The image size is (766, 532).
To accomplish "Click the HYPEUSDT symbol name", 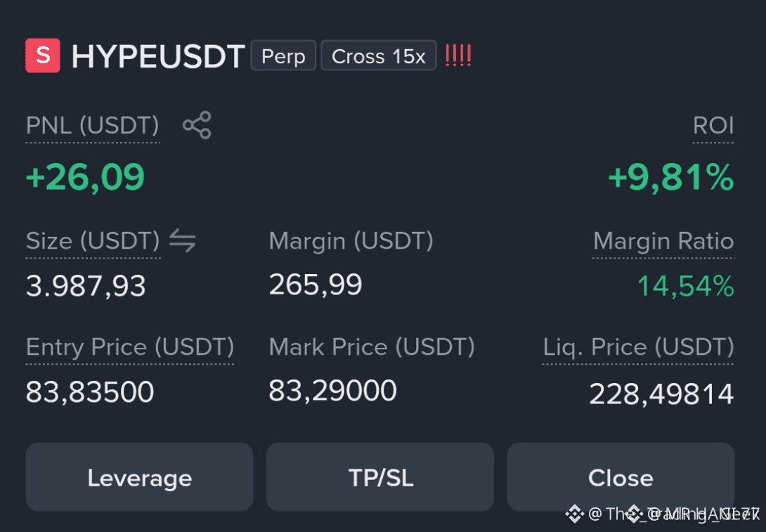I will (x=158, y=56).
